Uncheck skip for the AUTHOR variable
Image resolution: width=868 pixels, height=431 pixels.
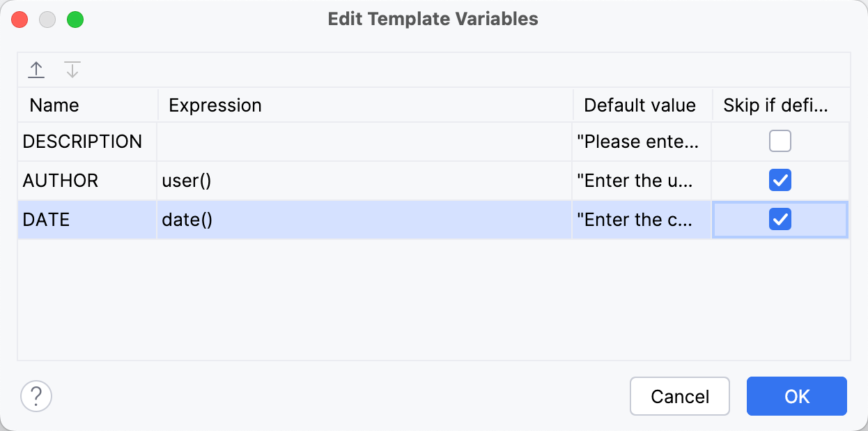click(780, 180)
